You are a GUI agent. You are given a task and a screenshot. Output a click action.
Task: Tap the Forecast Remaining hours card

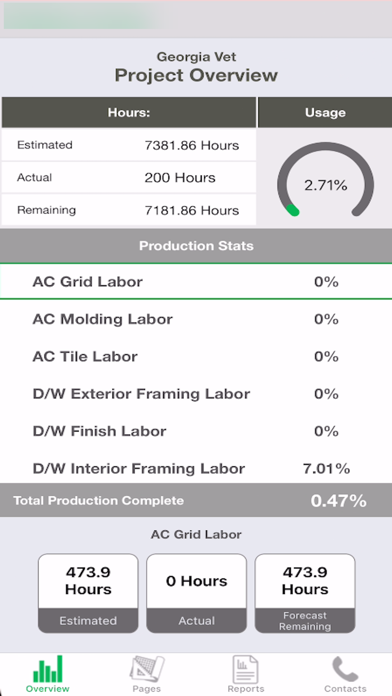(305, 593)
